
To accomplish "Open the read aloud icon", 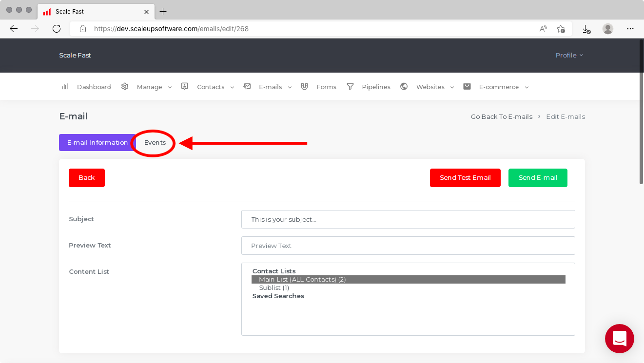I will 543,29.
